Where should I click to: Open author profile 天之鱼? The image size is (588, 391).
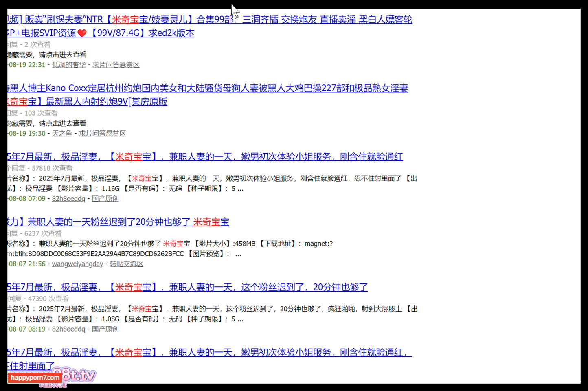tap(62, 133)
